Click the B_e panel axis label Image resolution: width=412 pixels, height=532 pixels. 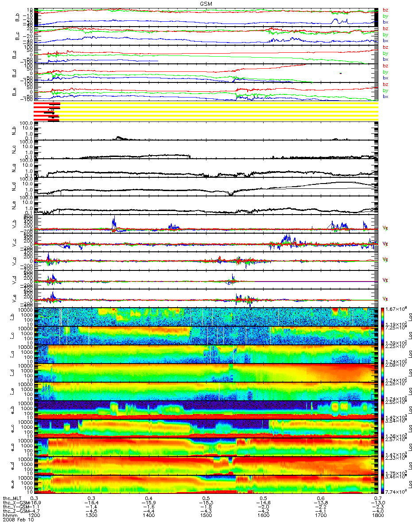pos(15,92)
